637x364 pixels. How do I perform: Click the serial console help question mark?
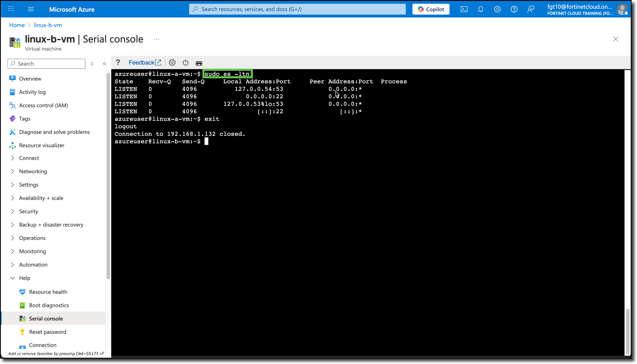point(118,62)
